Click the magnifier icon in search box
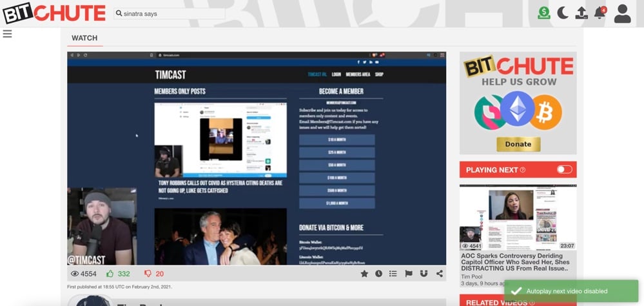Viewport: 644px width, 306px height. pos(119,14)
